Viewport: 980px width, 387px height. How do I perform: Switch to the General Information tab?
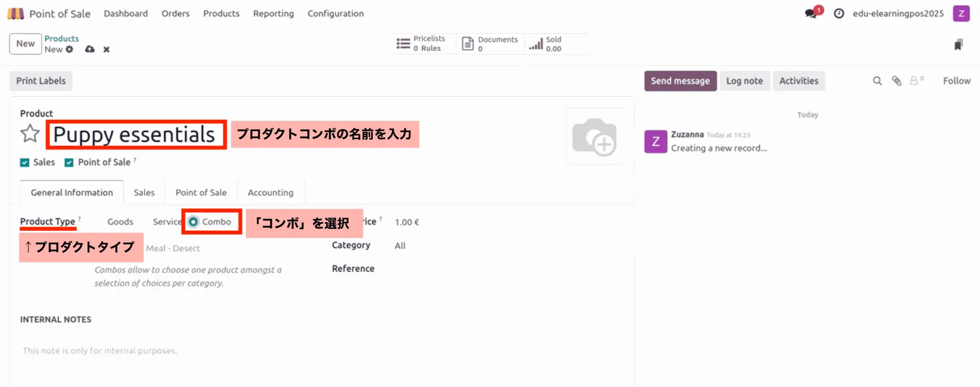[x=72, y=192]
